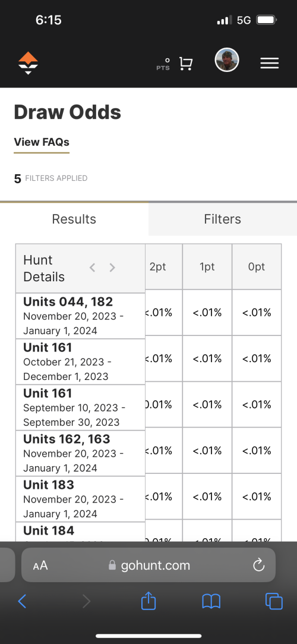Open the user profile avatar
The image size is (297, 644).
pos(227,61)
